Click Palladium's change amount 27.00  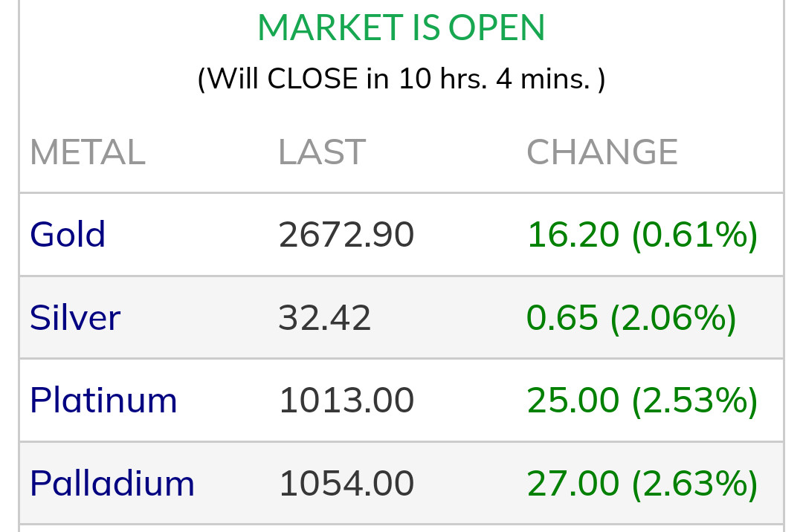coord(573,484)
